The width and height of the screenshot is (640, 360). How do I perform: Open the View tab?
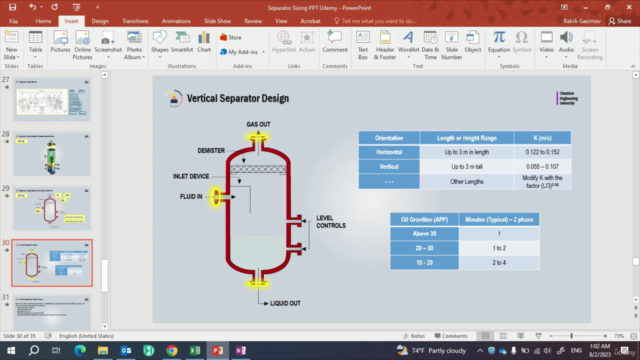281,21
